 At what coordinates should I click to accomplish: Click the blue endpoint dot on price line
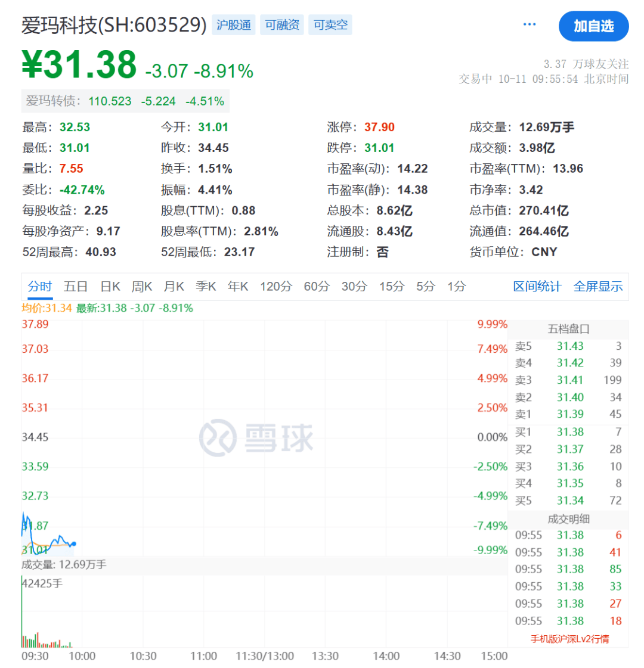point(74,544)
